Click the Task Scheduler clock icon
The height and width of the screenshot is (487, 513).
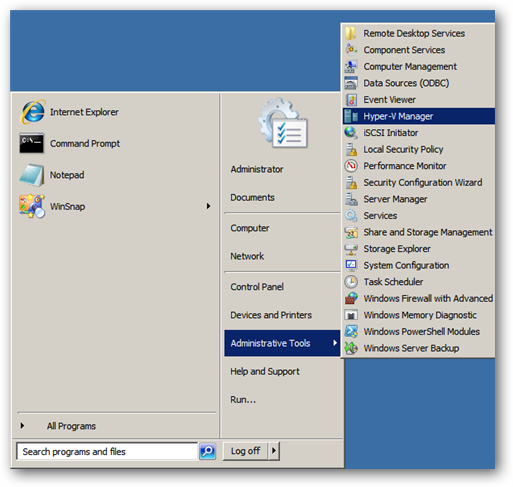point(351,282)
